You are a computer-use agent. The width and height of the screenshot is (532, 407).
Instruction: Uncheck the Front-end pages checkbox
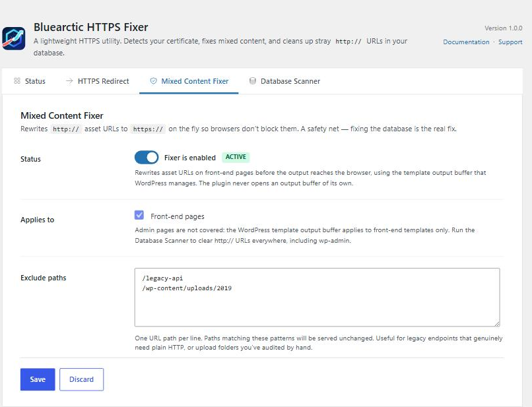(139, 215)
